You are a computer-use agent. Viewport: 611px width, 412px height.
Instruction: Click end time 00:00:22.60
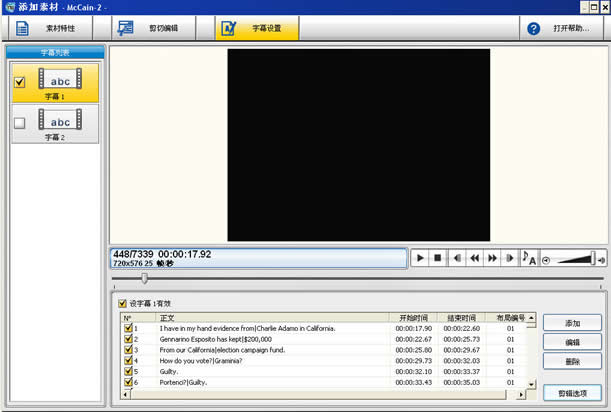[x=461, y=329]
